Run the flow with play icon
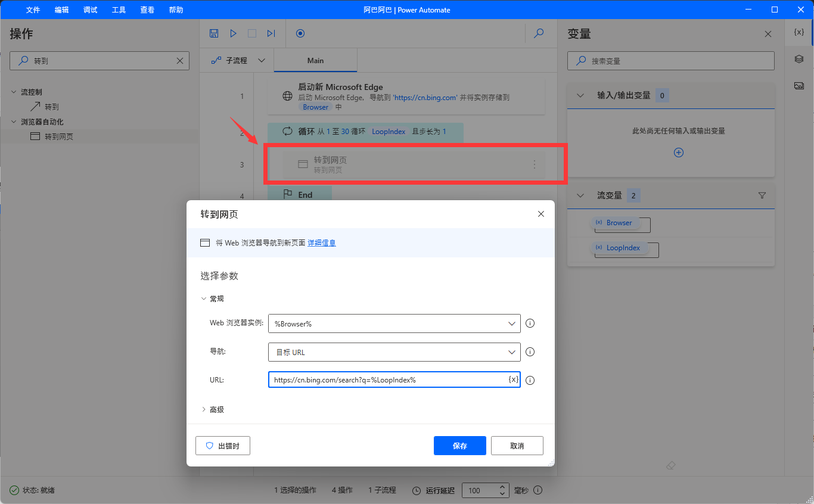This screenshot has width=814, height=504. [x=234, y=33]
